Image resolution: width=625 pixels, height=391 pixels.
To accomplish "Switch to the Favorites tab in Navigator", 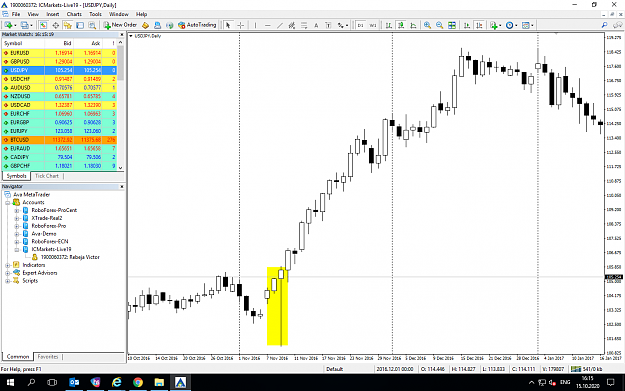I will [48, 357].
